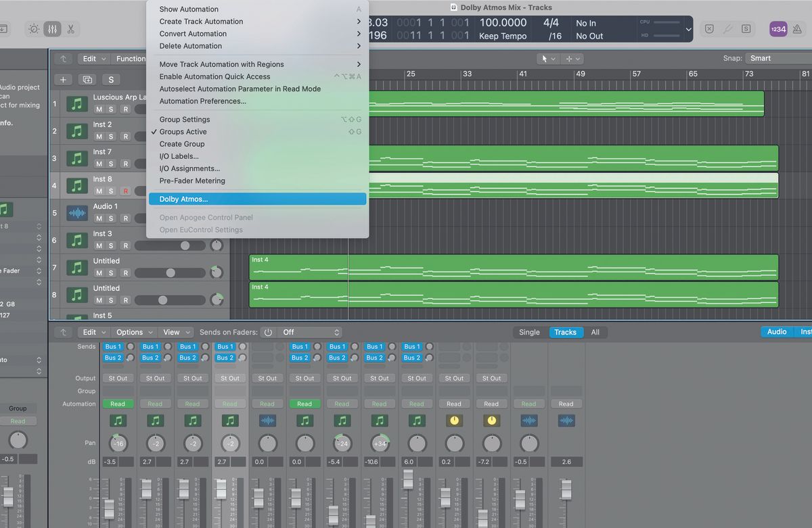Choose Dolby Atmos… from the menu
This screenshot has height=528, width=812.
click(x=257, y=199)
